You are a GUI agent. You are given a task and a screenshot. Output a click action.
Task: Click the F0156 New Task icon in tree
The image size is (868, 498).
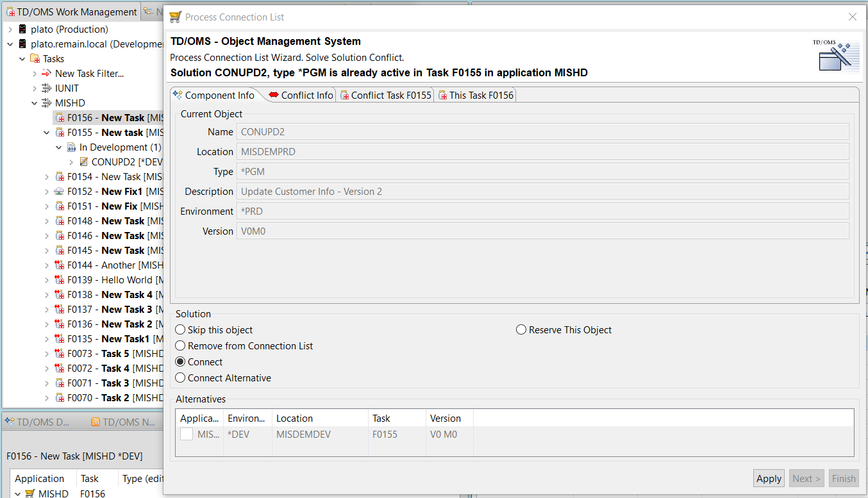point(60,118)
